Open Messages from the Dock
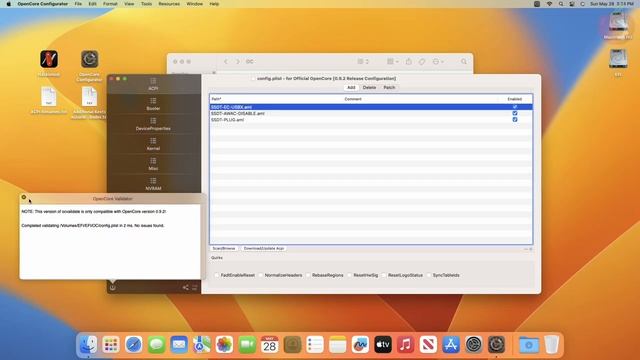Screen dimensions: 640x360 (x=156, y=345)
